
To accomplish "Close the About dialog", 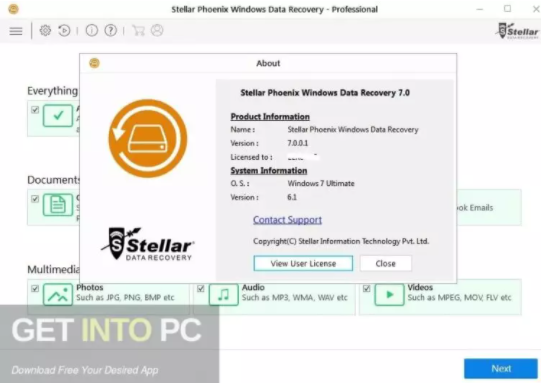I will (x=386, y=263).
